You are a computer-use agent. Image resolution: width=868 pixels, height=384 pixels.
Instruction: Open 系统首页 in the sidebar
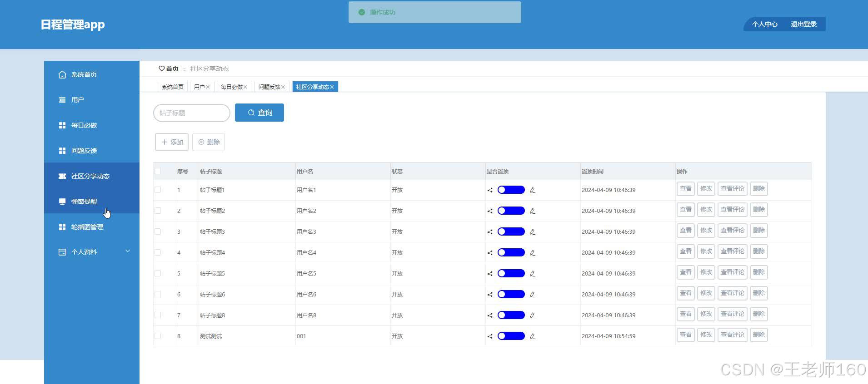[x=92, y=74]
